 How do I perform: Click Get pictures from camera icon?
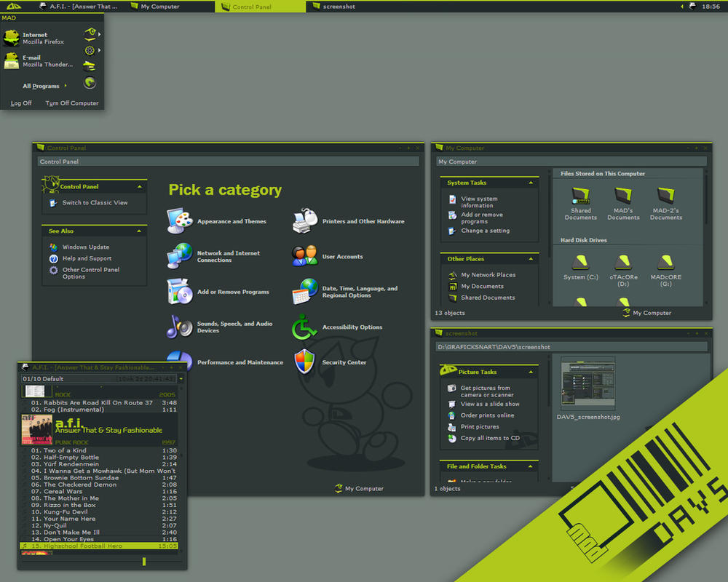tap(452, 388)
